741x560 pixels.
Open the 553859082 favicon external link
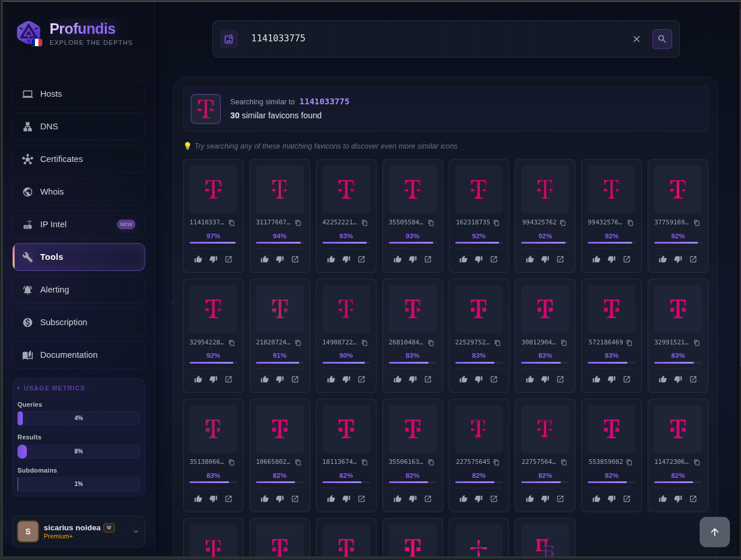[x=627, y=499]
